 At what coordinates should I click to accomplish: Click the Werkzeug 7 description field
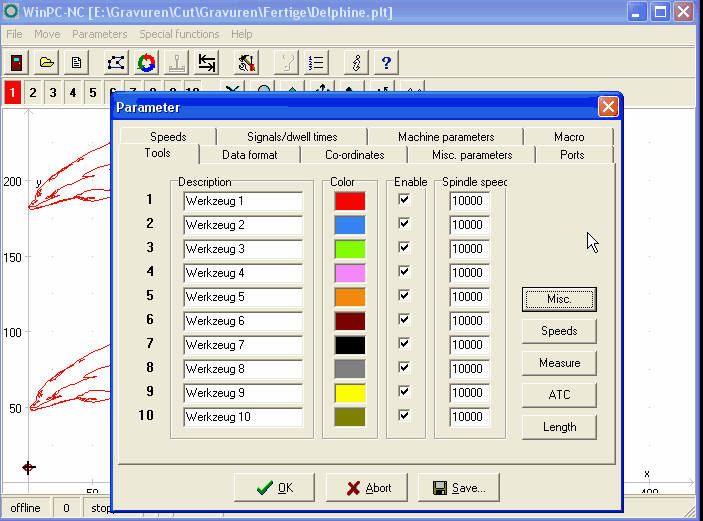click(x=242, y=345)
